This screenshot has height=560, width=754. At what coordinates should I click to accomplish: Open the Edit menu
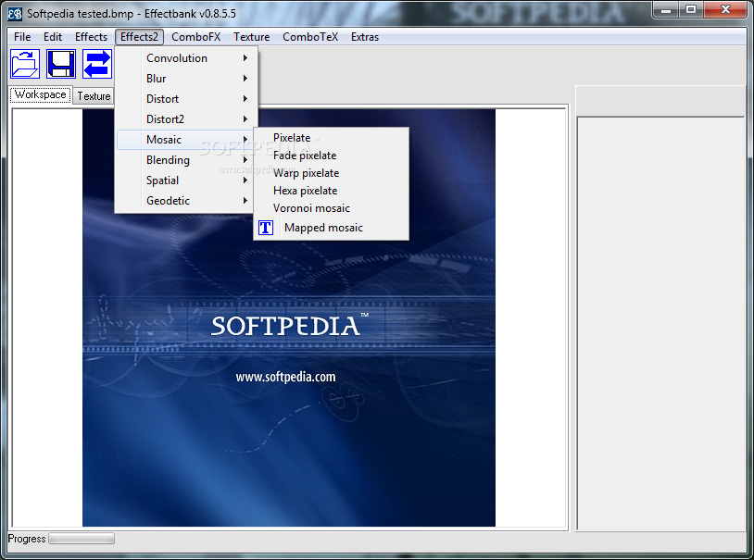tap(53, 37)
